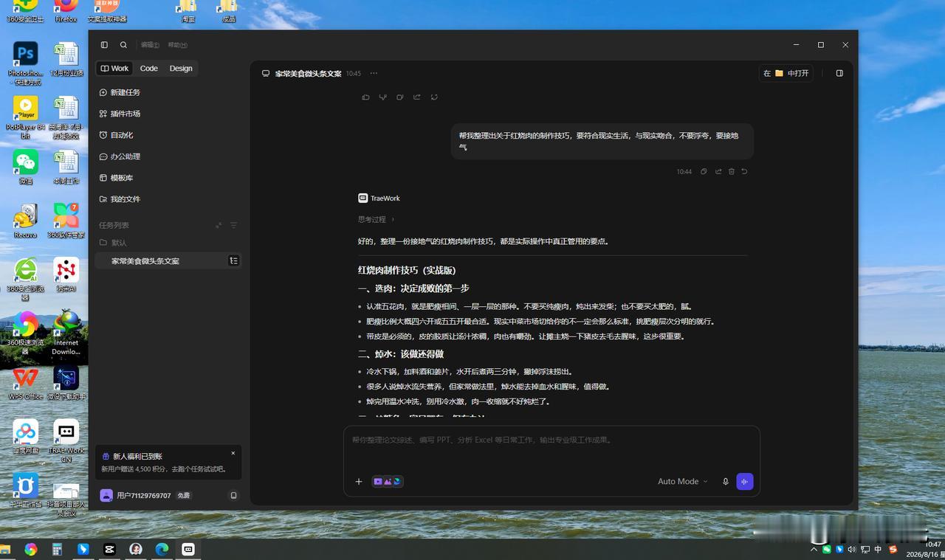
Task: Dismiss the 新人福利已到账 notification
Action: point(233,453)
